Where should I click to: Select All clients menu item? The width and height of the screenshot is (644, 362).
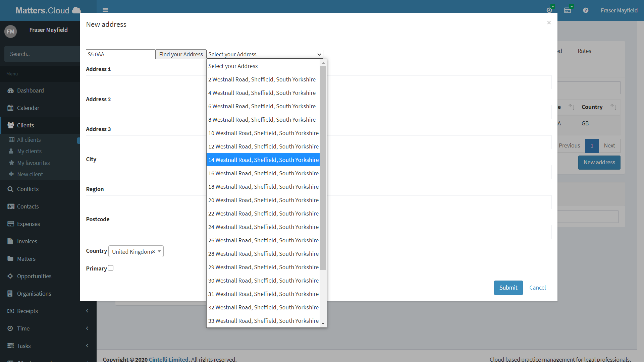29,140
